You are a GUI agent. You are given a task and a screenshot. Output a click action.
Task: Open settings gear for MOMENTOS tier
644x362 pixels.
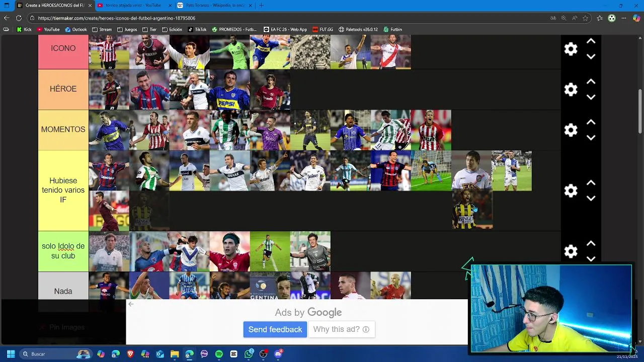coord(571,130)
